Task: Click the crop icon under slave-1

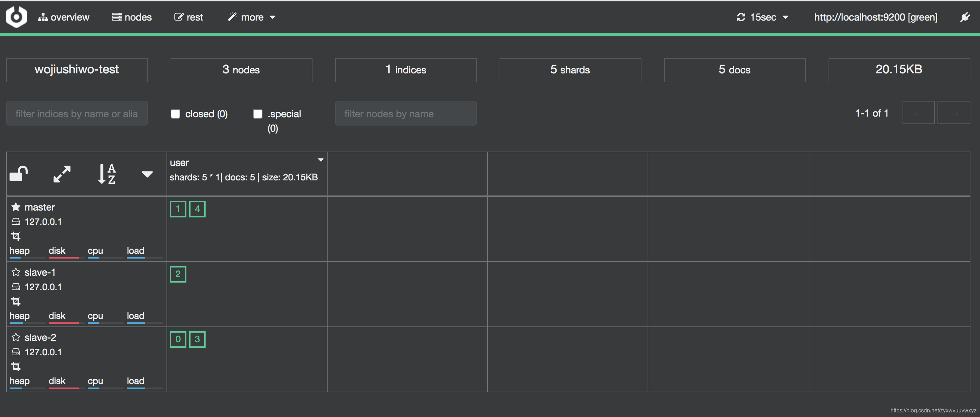Action: pyautogui.click(x=16, y=301)
